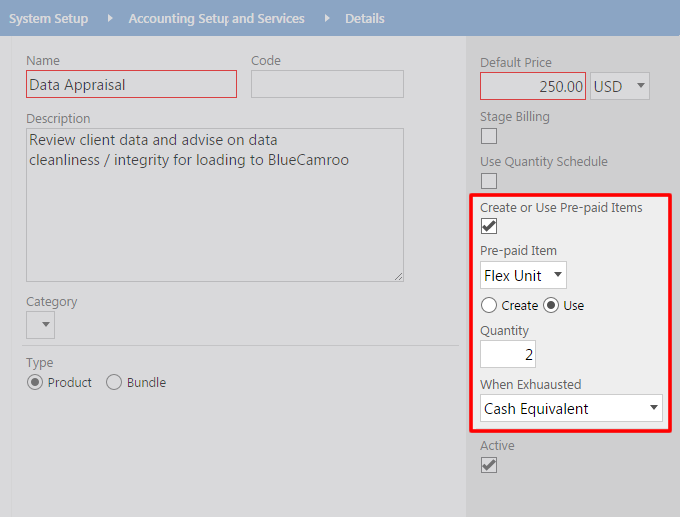Screen dimensions: 680x517
Task: Select the Bundle type radio button
Action: [114, 383]
